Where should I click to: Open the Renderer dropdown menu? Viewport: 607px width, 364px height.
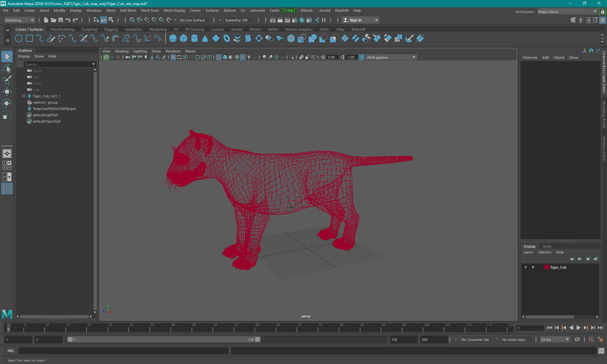[173, 51]
